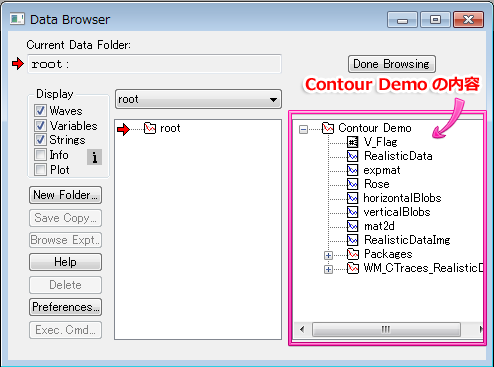Select the mat2d item text

(379, 226)
